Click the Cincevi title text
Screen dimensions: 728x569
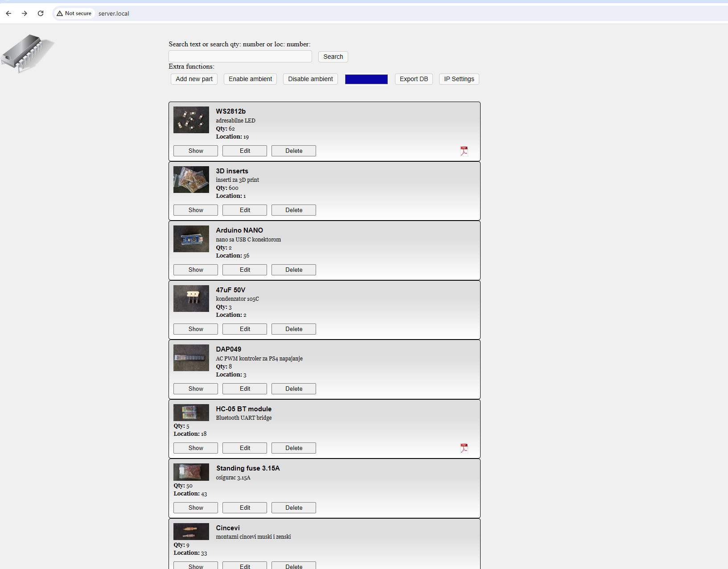click(x=228, y=528)
